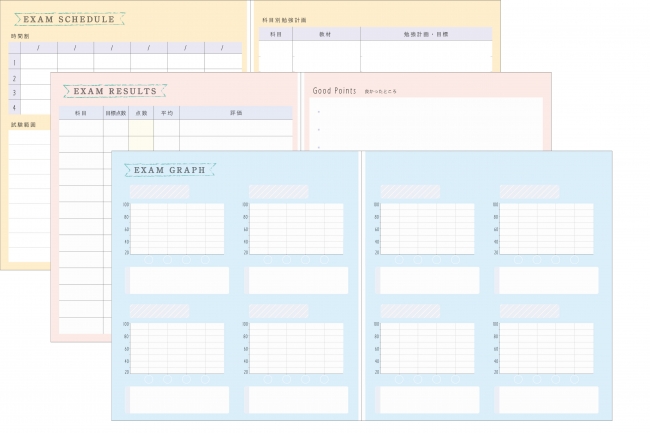Click the top-left graph grid on blue page

tap(178, 228)
